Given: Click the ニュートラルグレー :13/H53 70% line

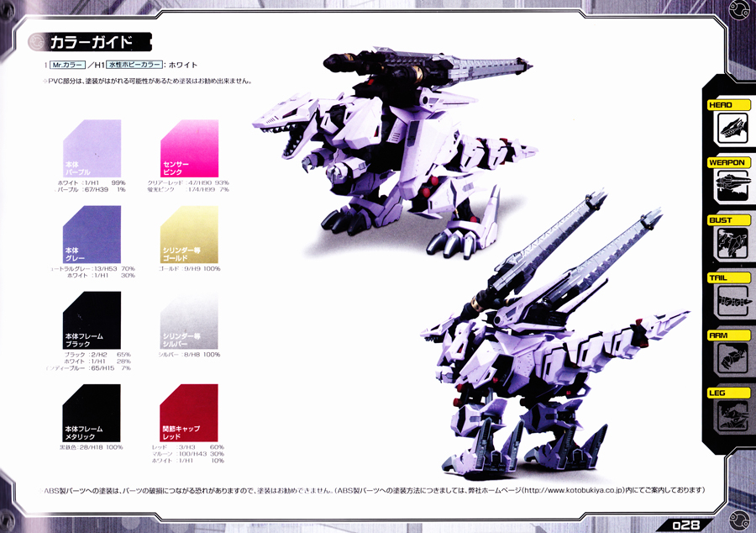Looking at the screenshot, I should click(92, 269).
